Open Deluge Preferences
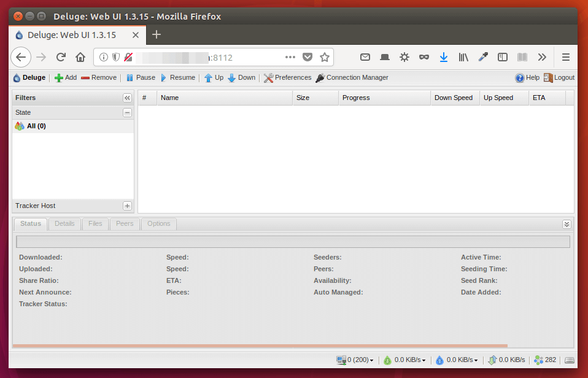This screenshot has width=588, height=378. [x=287, y=78]
